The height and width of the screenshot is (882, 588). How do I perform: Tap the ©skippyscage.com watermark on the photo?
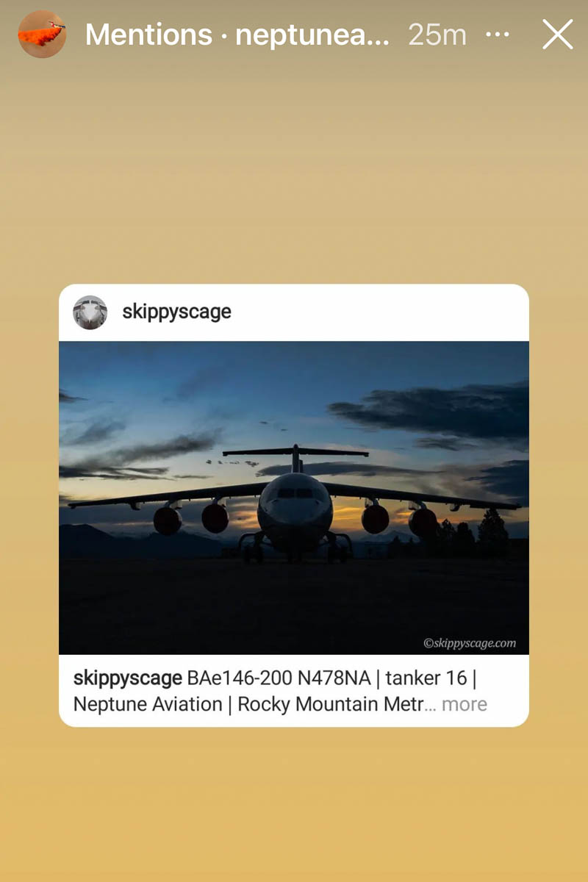(x=470, y=643)
